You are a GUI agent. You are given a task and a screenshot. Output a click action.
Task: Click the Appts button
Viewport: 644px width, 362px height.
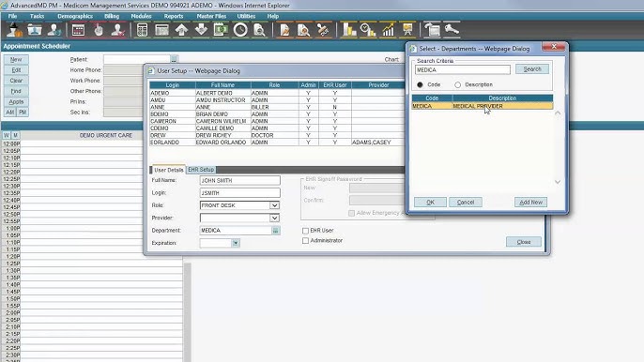(x=16, y=101)
